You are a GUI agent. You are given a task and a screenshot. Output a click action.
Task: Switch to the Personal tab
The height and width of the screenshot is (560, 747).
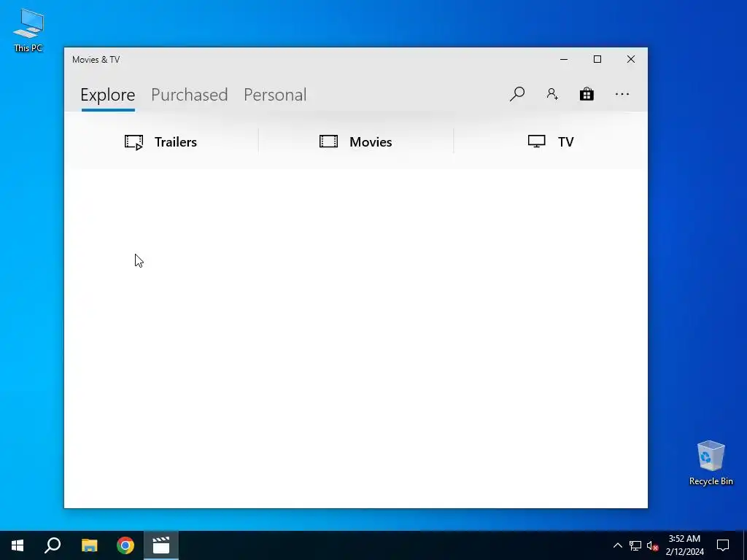tap(275, 95)
